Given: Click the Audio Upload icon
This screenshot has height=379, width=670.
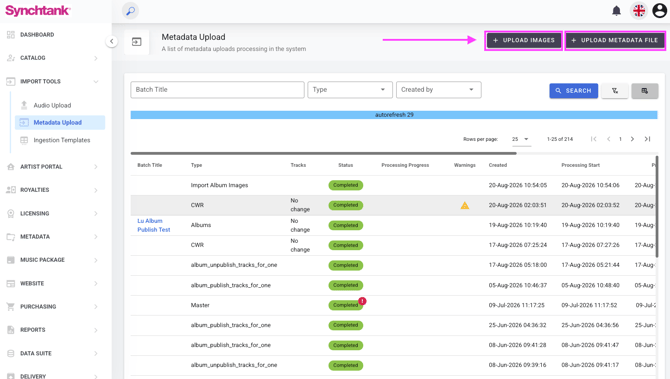Looking at the screenshot, I should click(24, 105).
